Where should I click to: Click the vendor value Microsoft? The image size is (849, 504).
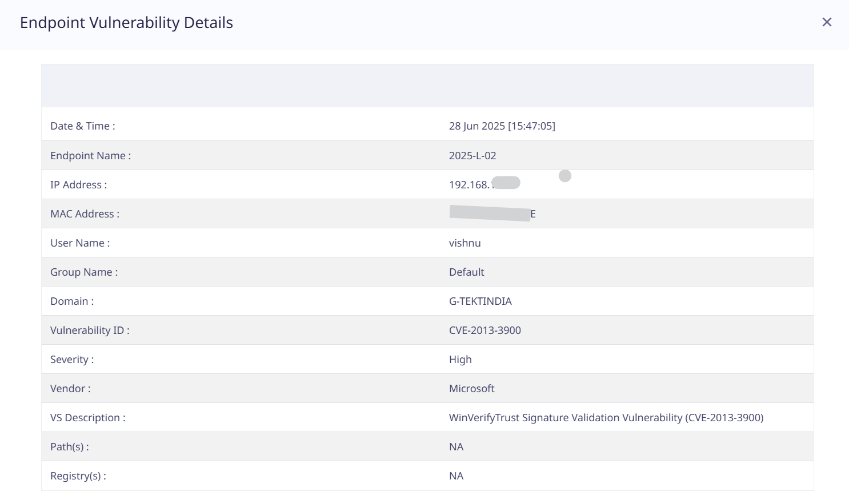[472, 389]
